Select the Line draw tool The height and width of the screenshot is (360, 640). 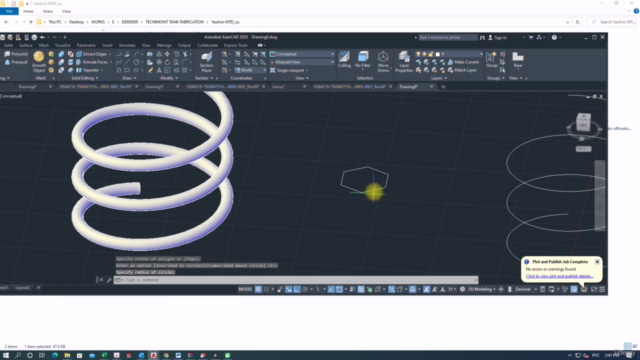pos(127,62)
